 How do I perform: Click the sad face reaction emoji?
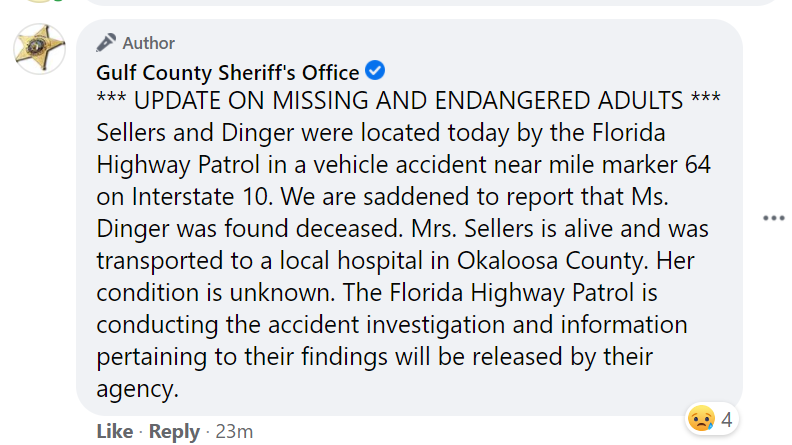click(x=702, y=419)
